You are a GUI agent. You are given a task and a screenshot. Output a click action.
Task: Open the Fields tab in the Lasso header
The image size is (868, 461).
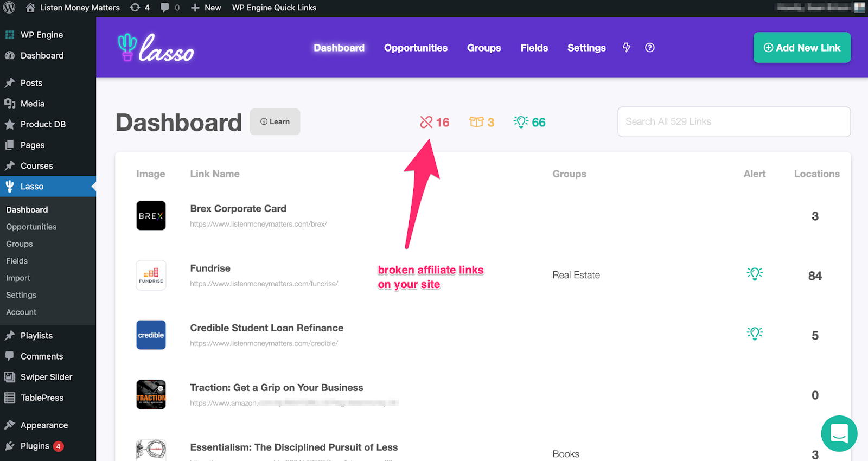point(534,48)
